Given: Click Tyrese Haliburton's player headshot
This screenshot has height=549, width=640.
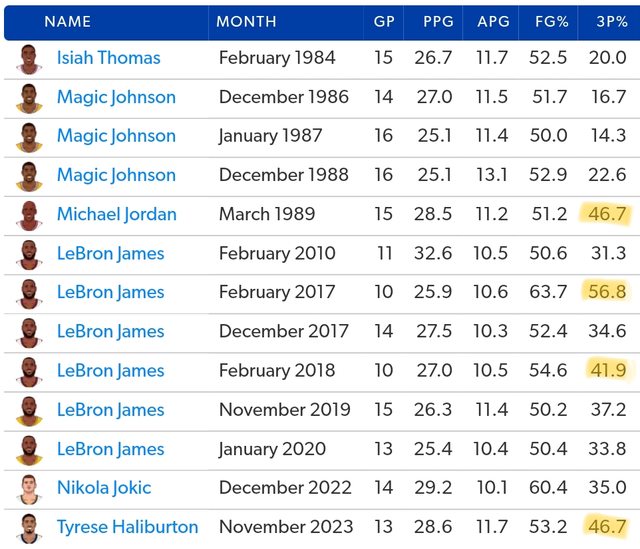Looking at the screenshot, I should tap(29, 527).
